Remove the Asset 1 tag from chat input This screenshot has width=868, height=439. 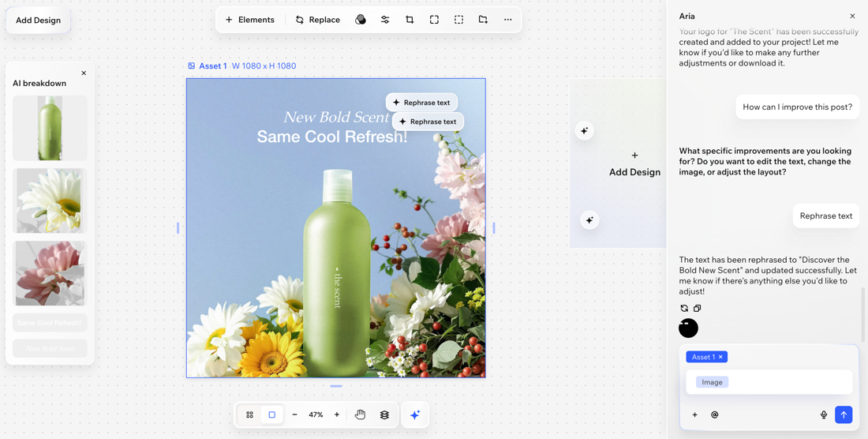coord(720,357)
